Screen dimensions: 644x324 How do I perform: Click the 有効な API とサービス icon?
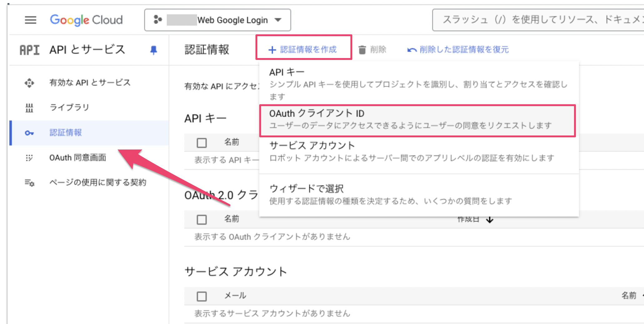point(29,83)
